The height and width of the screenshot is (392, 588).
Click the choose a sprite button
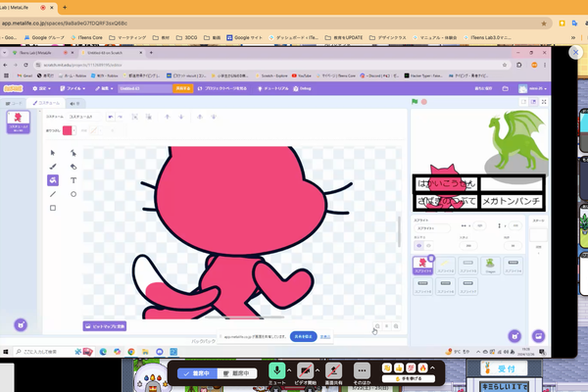click(514, 336)
